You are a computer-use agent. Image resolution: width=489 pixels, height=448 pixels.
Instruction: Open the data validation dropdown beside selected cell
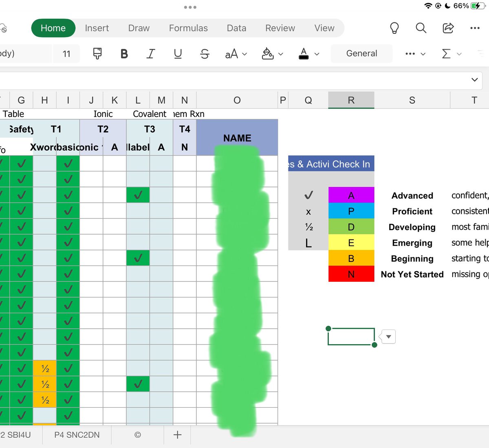[388, 337]
